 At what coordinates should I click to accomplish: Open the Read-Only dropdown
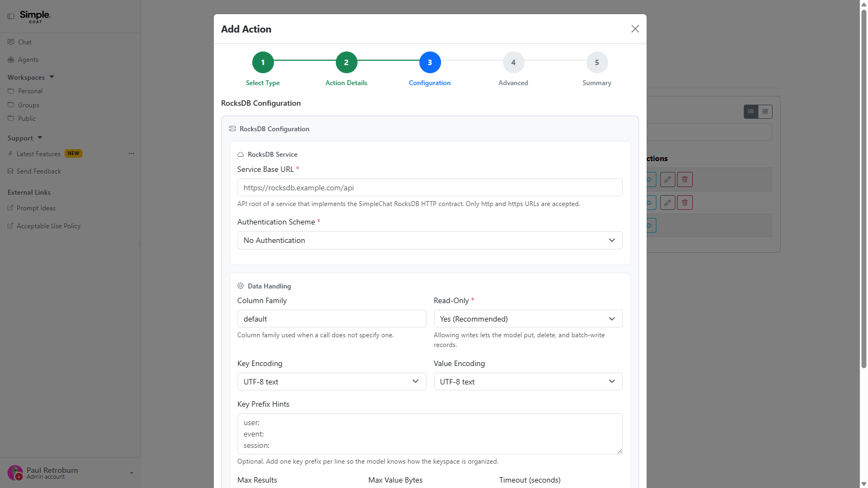click(528, 319)
